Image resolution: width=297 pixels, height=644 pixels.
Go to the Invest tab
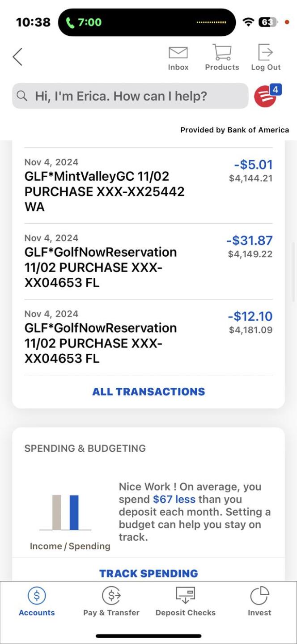[259, 602]
